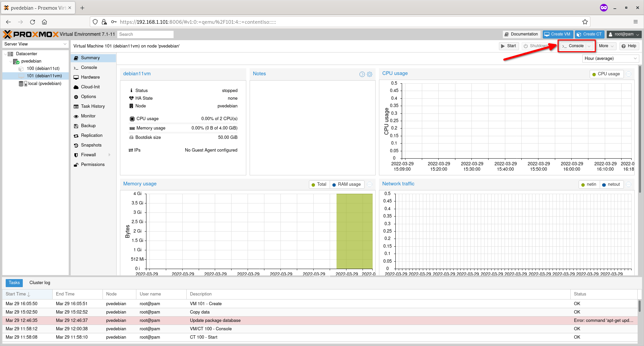Click the Proxmox logo

click(31, 34)
